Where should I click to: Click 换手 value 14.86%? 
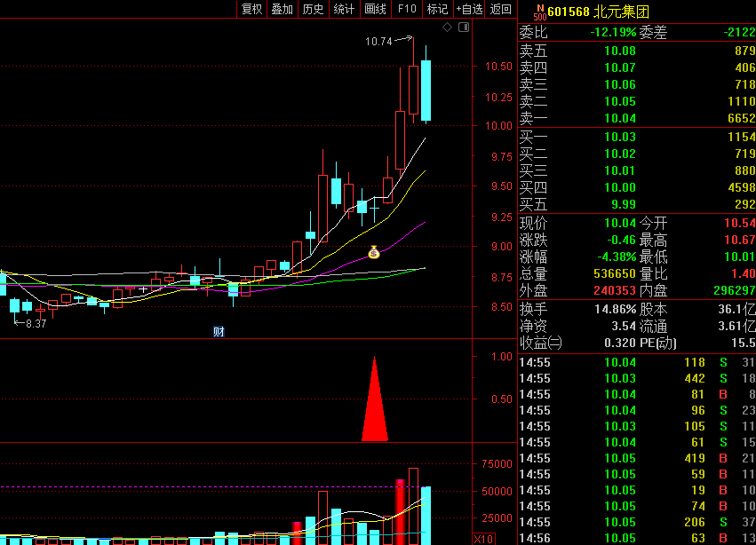tap(616, 309)
